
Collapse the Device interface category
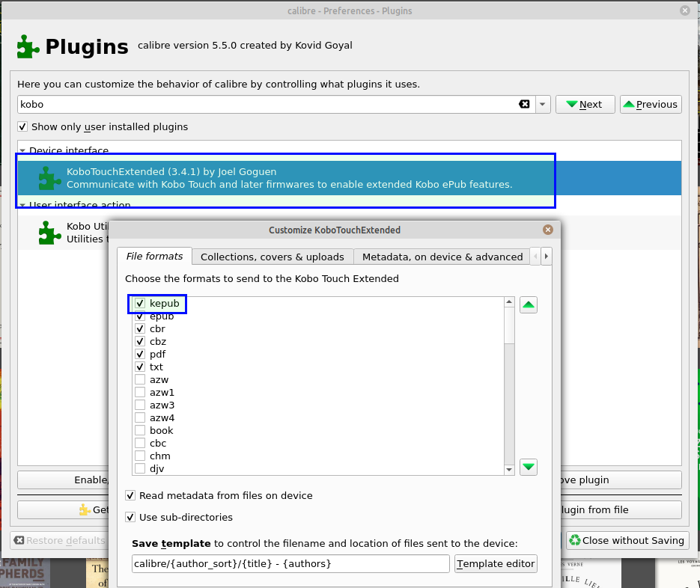[22, 150]
